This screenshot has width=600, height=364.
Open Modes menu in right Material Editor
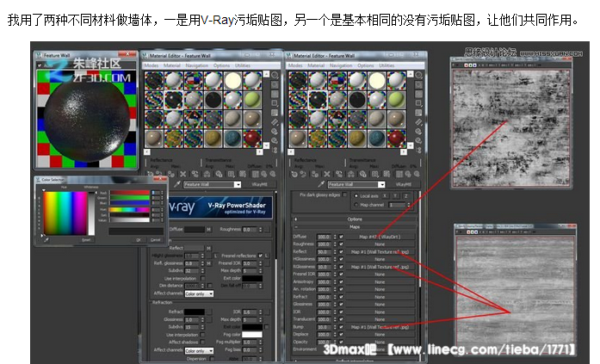(295, 65)
